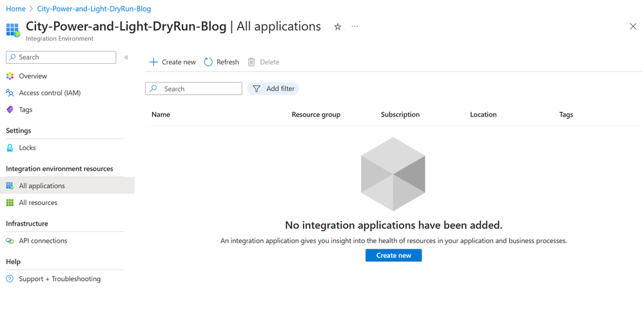Click the circular Refresh icon
Screen dimensions: 644x326
click(208, 62)
